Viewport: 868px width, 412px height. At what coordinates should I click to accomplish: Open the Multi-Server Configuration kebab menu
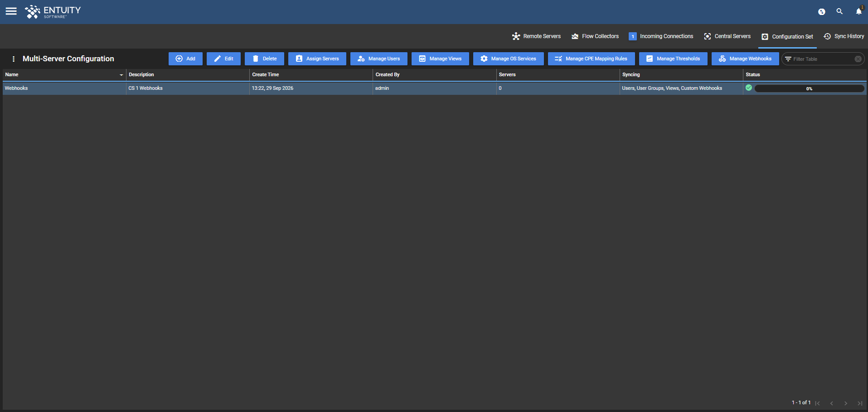coord(14,59)
